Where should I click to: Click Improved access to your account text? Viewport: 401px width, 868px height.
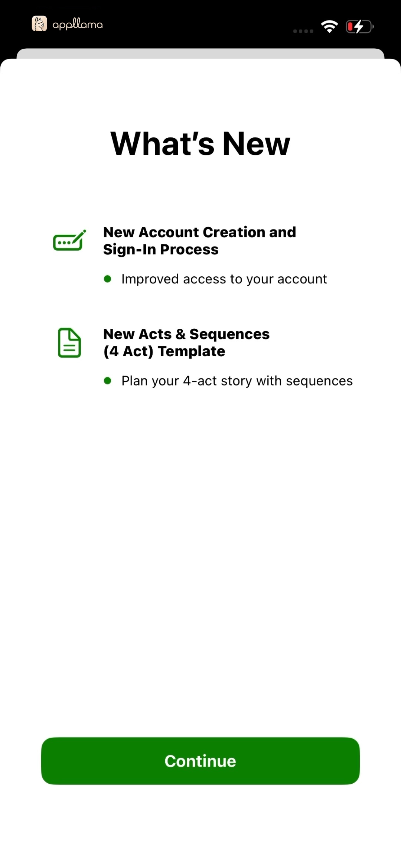point(224,279)
